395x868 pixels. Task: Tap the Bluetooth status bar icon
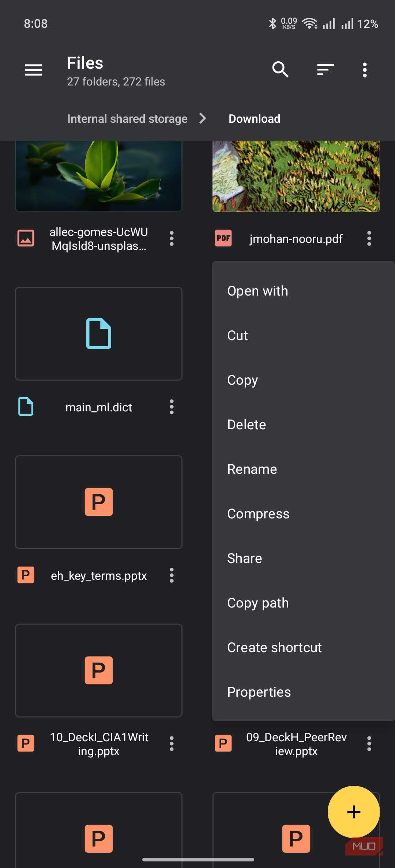(x=272, y=24)
